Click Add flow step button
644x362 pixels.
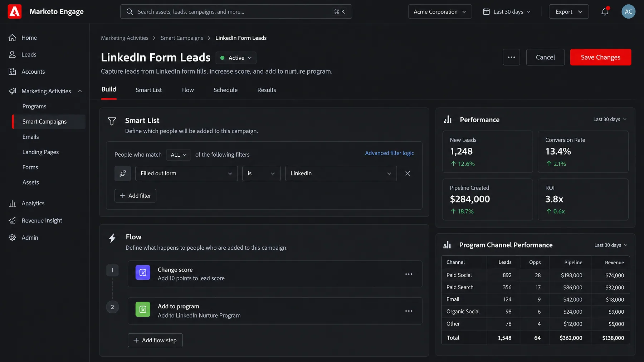coord(155,340)
